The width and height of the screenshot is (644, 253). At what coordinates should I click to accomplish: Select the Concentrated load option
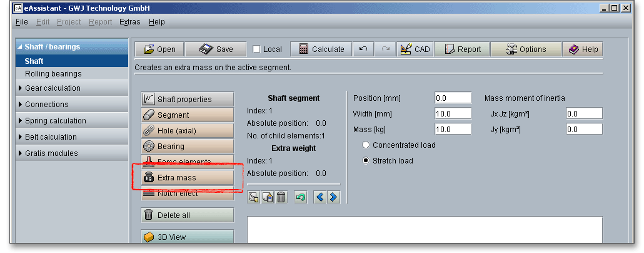pyautogui.click(x=366, y=145)
